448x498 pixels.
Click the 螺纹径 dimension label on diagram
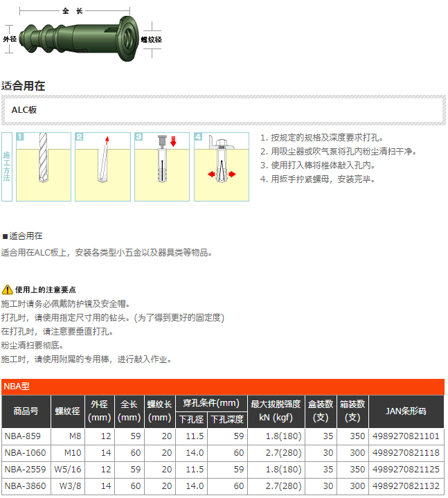[151, 40]
